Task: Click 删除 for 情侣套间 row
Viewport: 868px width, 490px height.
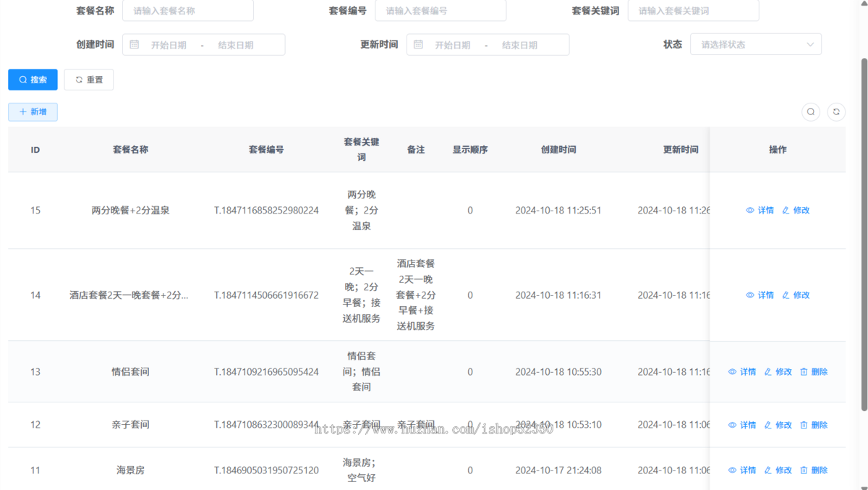Action: [814, 372]
